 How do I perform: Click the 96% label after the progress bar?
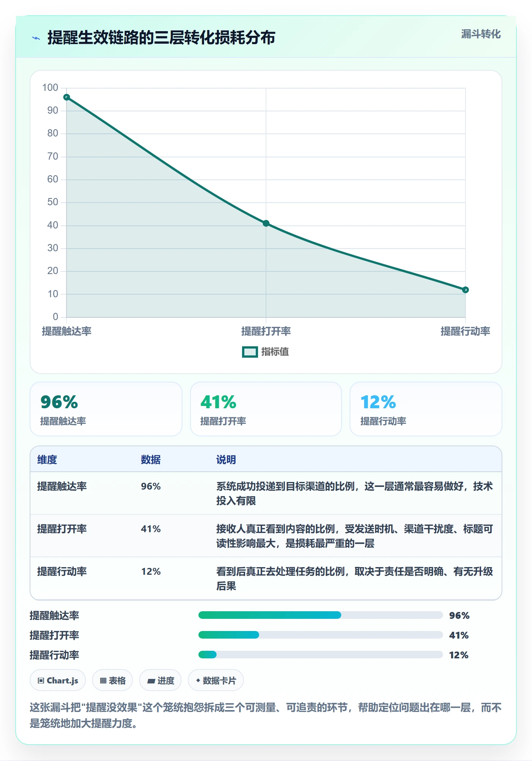pos(459,615)
